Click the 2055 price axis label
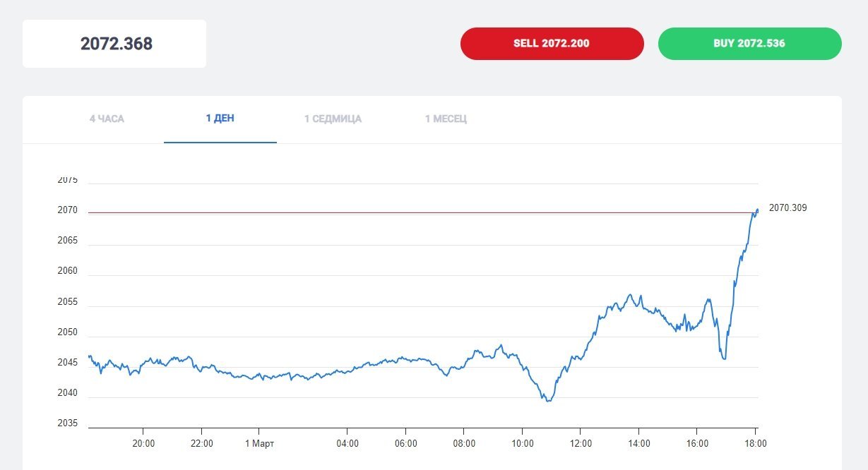This screenshot has width=868, height=470. point(67,302)
